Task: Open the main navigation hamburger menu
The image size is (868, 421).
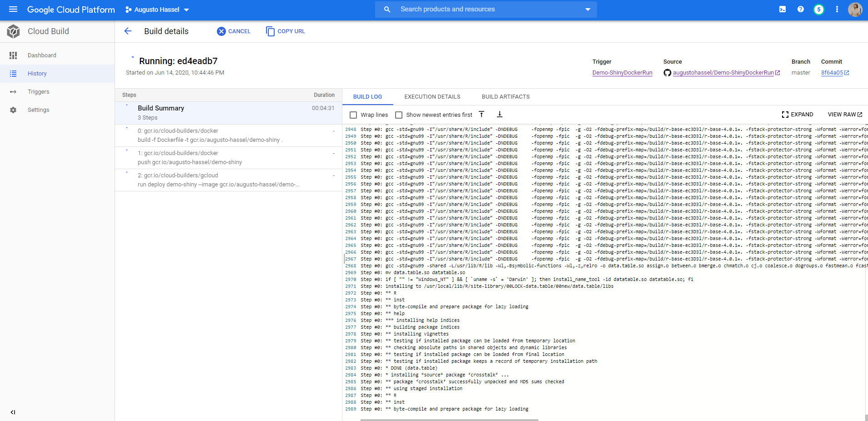Action: click(13, 9)
